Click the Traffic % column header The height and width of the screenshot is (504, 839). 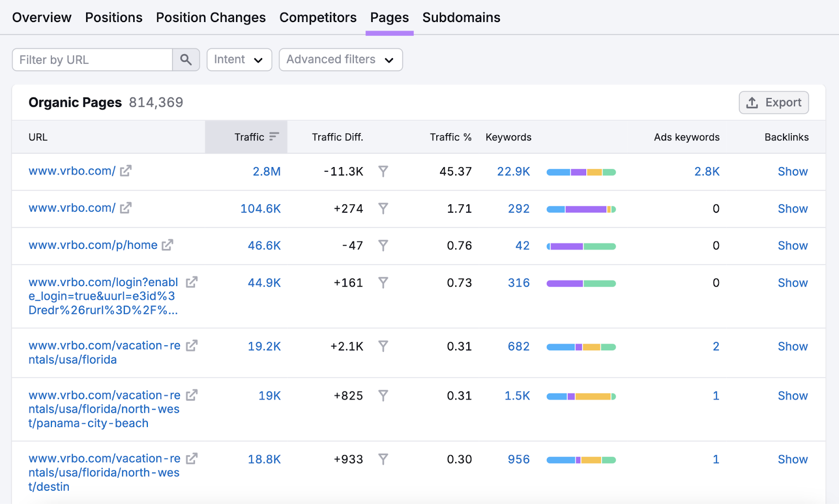[450, 137]
